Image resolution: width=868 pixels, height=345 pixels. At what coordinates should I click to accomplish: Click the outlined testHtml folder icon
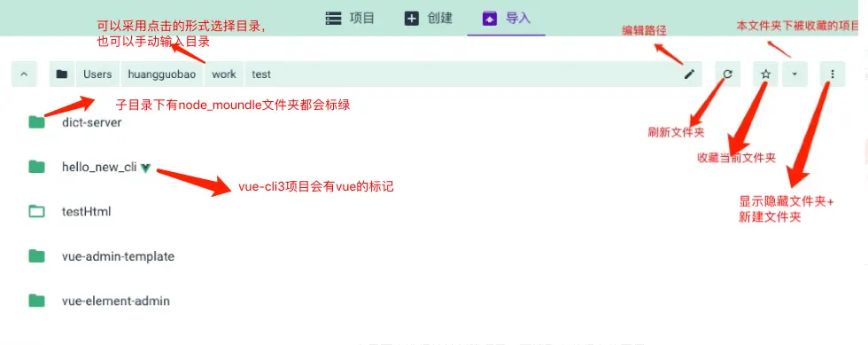(x=36, y=211)
